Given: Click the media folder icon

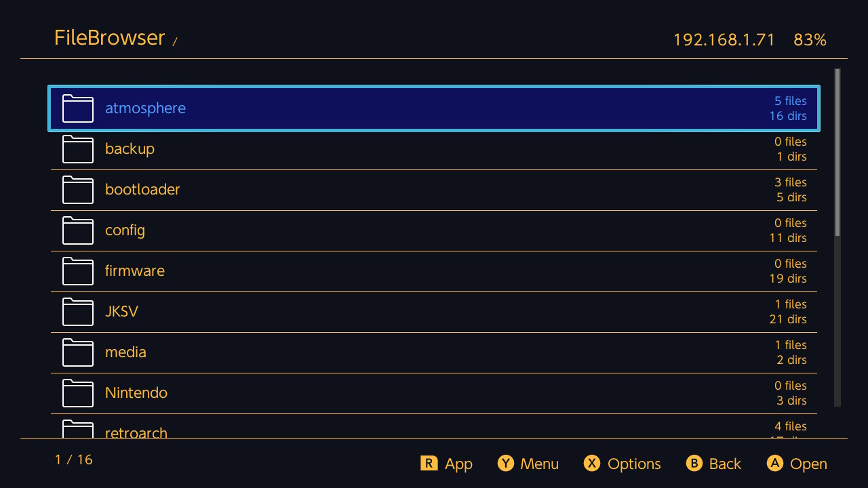Looking at the screenshot, I should [77, 352].
